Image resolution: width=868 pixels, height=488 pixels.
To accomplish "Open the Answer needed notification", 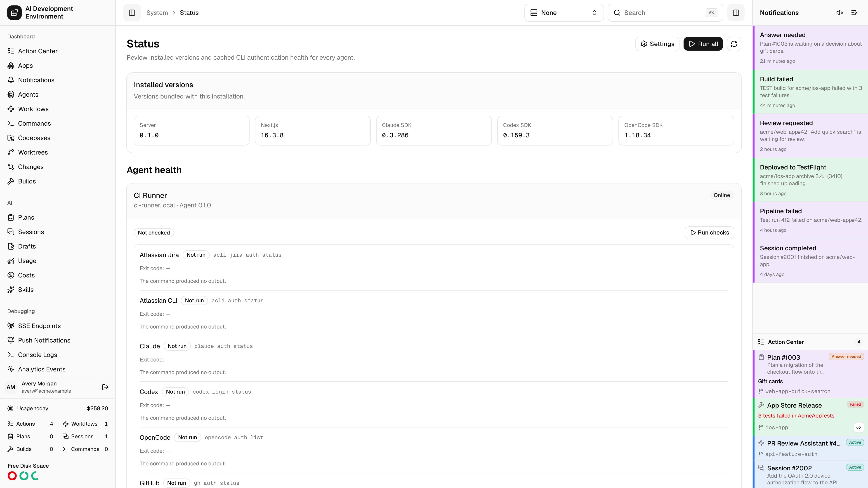I will 810,48.
